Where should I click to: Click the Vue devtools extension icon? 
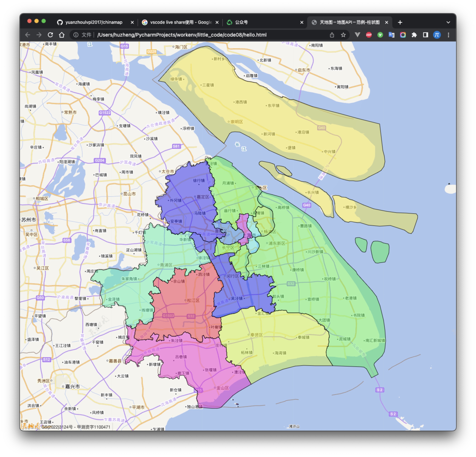(357, 35)
